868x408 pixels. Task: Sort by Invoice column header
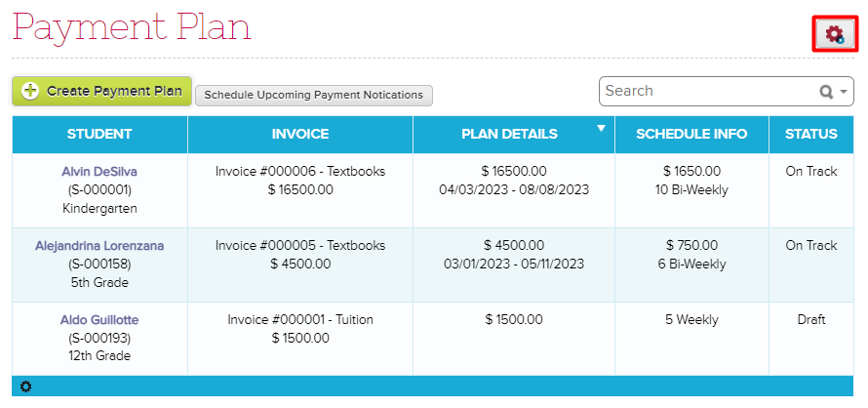click(x=300, y=134)
